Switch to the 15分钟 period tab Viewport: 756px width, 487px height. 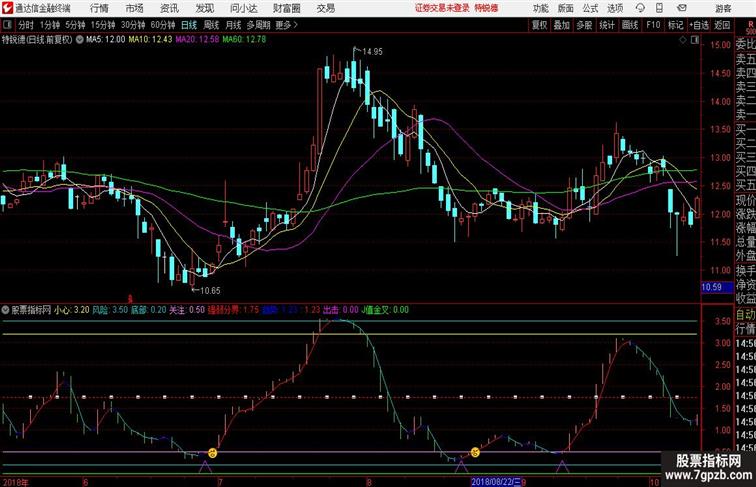tap(103, 25)
